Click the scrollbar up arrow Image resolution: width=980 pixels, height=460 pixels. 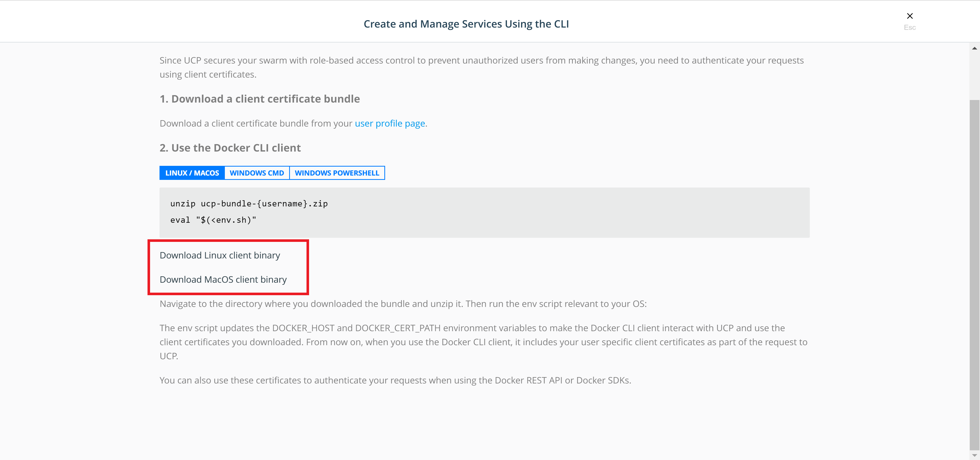click(974, 48)
